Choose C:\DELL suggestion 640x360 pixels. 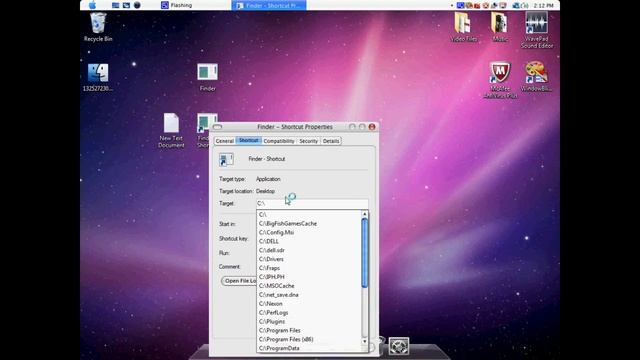pos(309,241)
